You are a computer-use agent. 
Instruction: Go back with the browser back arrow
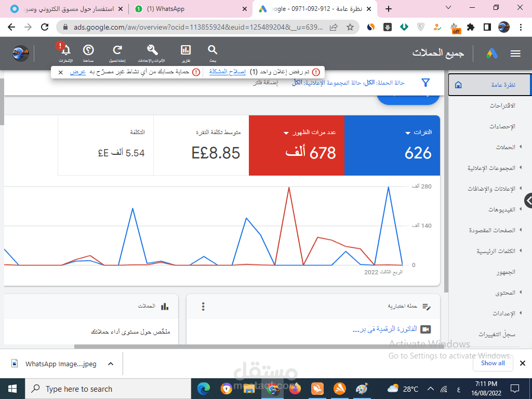click(11, 27)
